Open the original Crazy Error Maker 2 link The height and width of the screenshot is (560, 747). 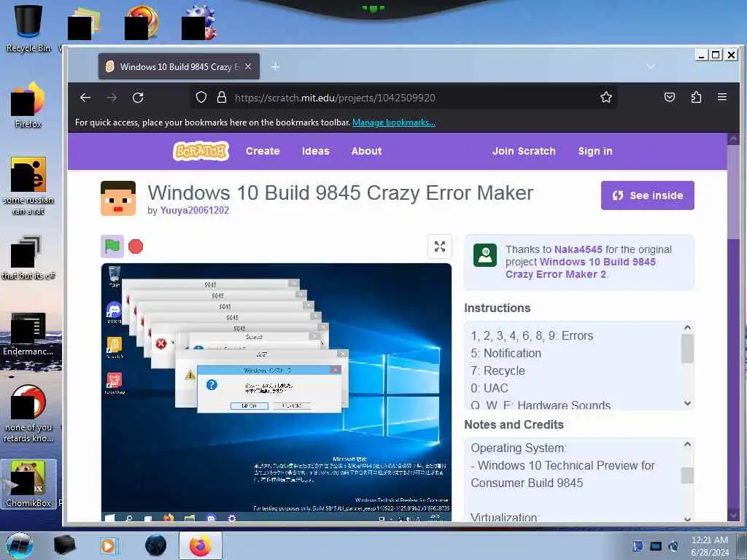point(581,268)
